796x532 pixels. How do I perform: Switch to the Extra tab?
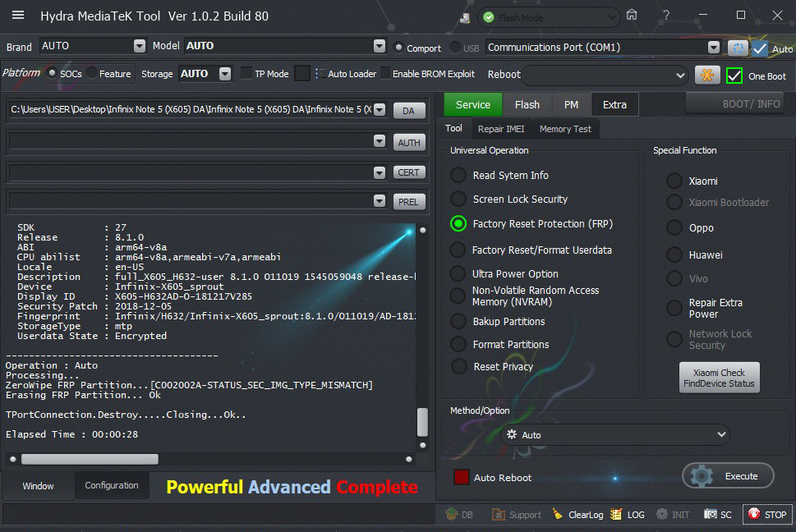(x=614, y=104)
